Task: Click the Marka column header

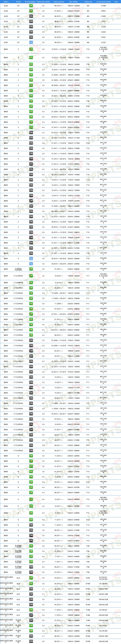Action: tap(6, 2)
